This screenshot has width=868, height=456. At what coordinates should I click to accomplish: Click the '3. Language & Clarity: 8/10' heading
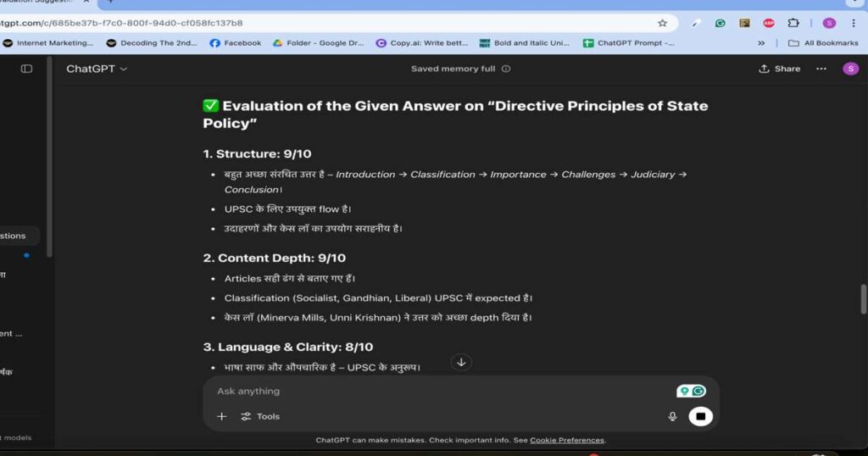[x=288, y=347]
